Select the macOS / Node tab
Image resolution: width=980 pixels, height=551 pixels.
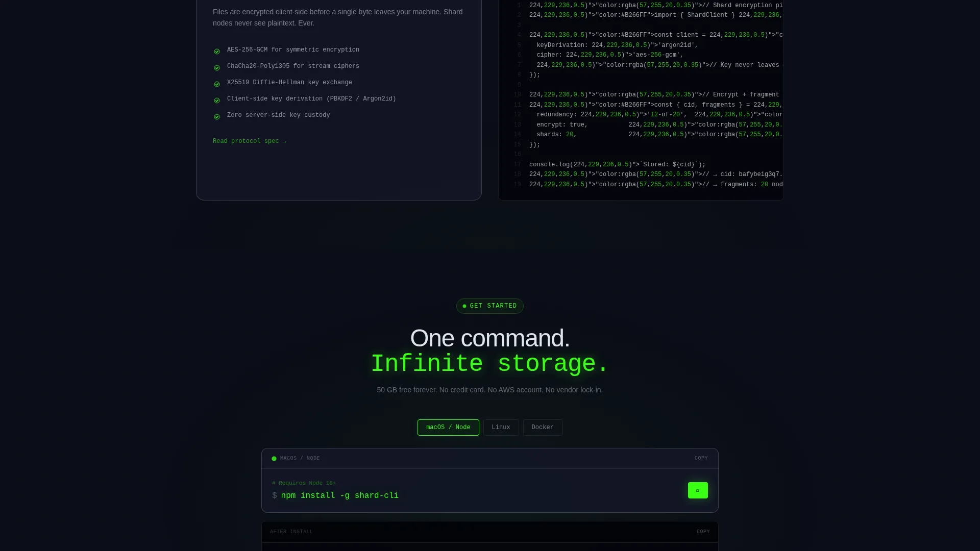[x=448, y=428]
